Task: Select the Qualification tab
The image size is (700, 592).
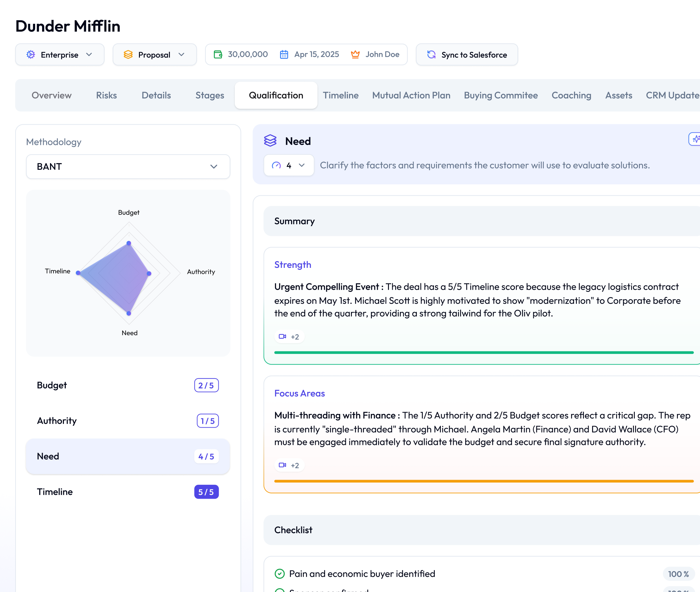Action: pos(276,95)
